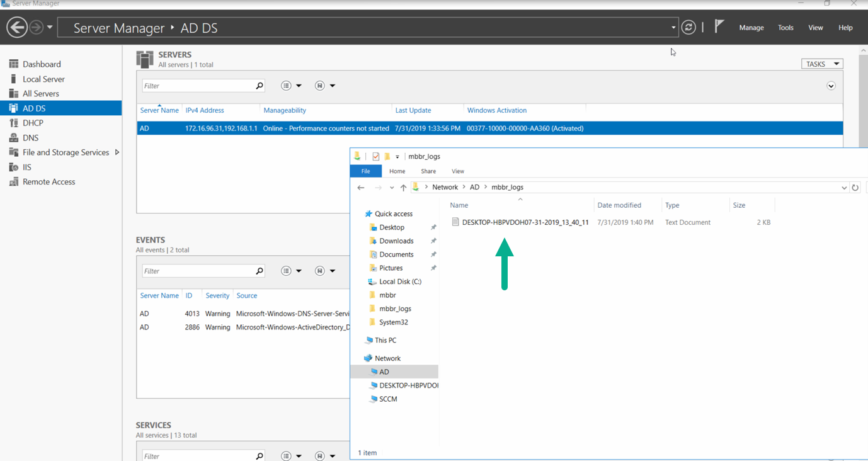This screenshot has width=868, height=461.
Task: Click the Explorer back arrow
Action: (x=361, y=188)
